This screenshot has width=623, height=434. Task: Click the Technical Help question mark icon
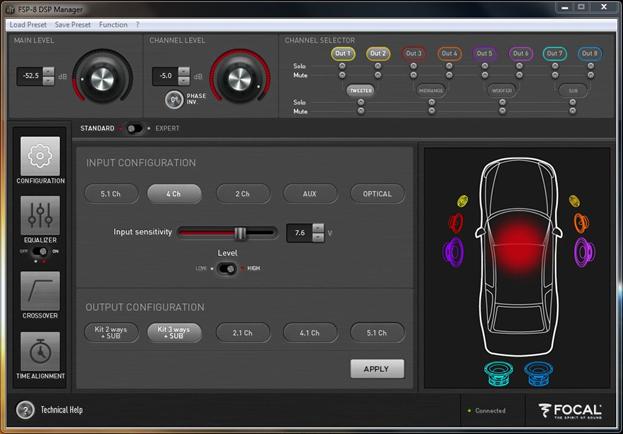pos(26,410)
